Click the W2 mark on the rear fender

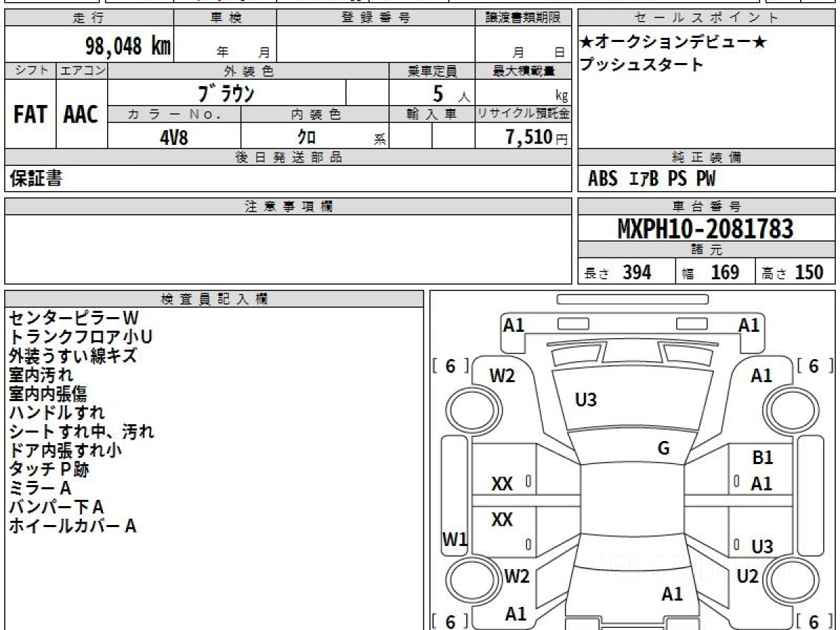pos(517,576)
